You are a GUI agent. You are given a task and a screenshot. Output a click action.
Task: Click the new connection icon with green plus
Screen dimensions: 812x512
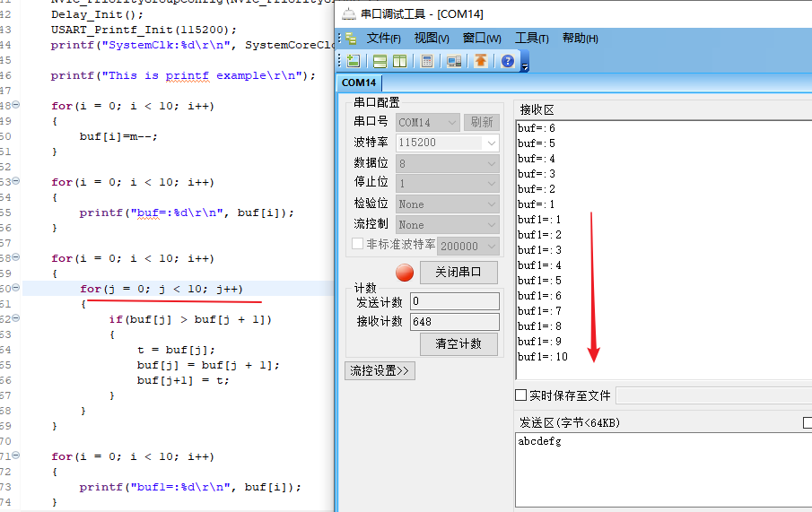click(354, 61)
